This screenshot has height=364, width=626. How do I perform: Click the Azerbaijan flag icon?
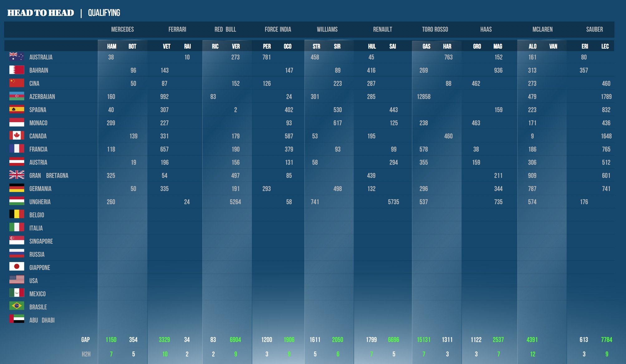point(17,96)
